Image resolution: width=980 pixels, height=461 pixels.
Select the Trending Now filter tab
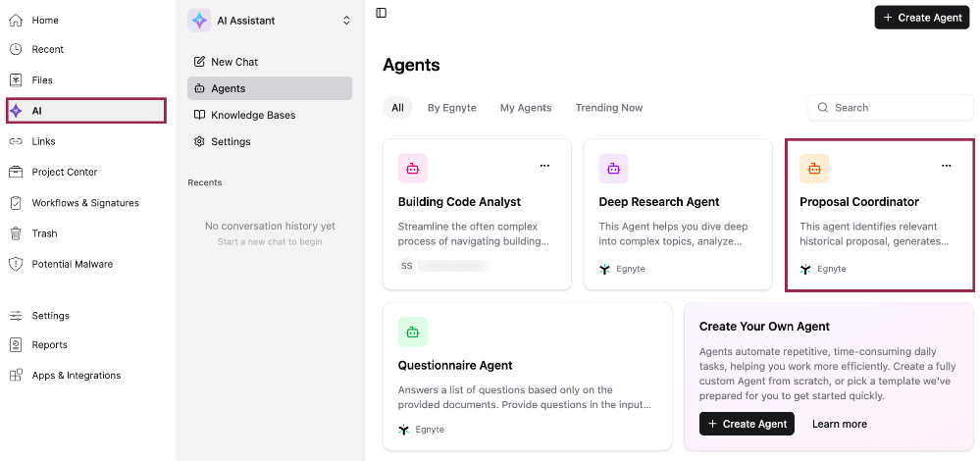pos(609,108)
